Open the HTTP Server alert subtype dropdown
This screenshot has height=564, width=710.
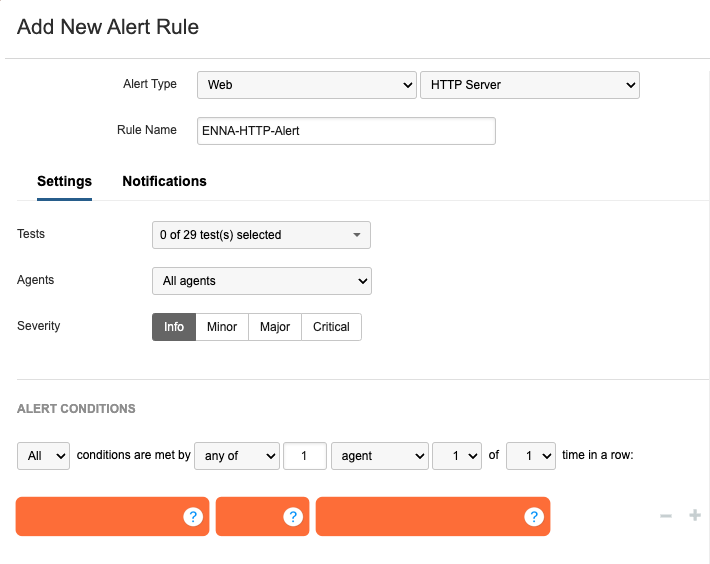[529, 85]
